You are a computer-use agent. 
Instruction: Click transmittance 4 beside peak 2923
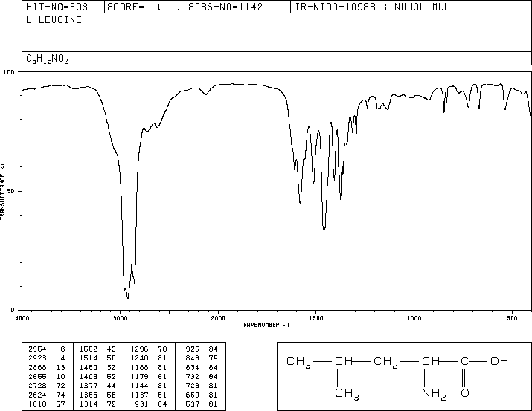pos(63,357)
